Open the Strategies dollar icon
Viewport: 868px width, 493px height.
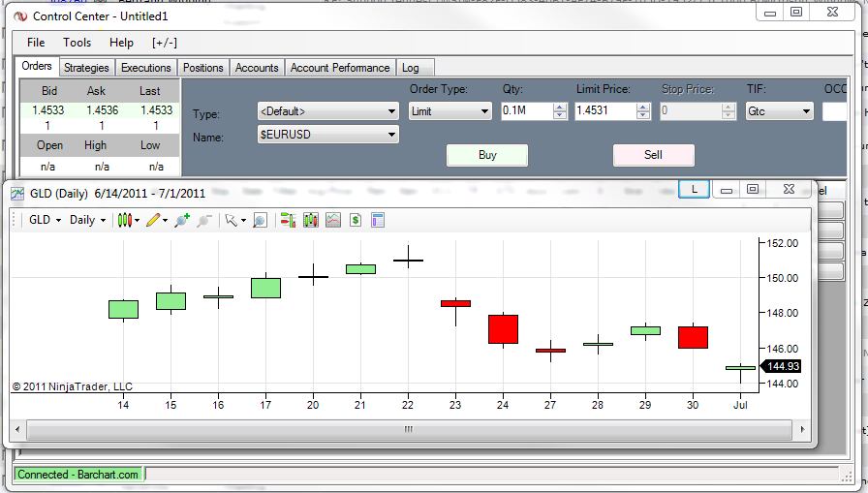[356, 220]
